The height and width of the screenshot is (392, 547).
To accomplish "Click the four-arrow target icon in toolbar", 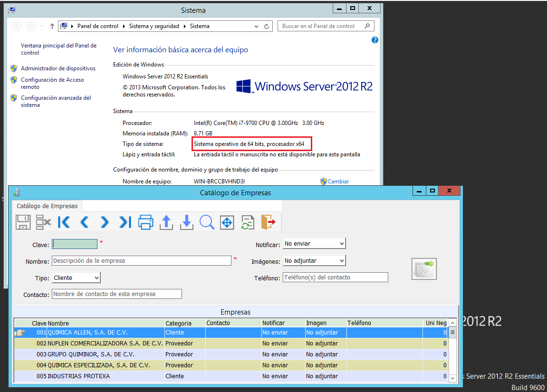I will coord(227,222).
